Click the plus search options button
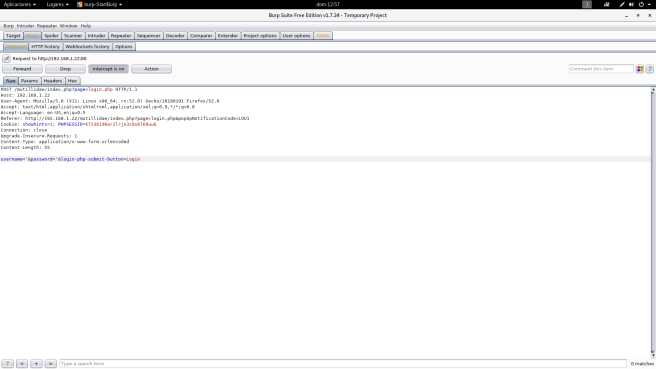Image resolution: width=656 pixels, height=369 pixels. tap(36, 364)
